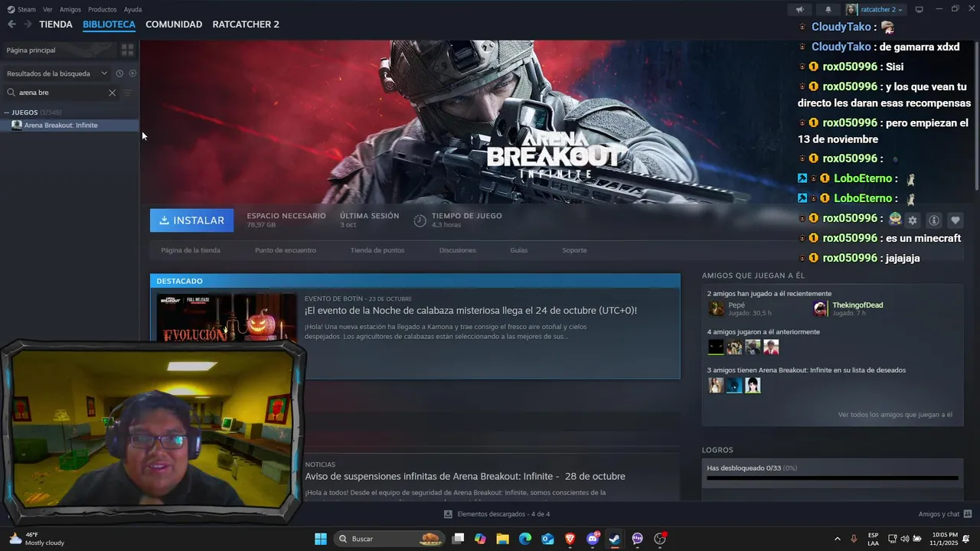
Task: Go back with the Steam back arrow
Action: coord(11,24)
